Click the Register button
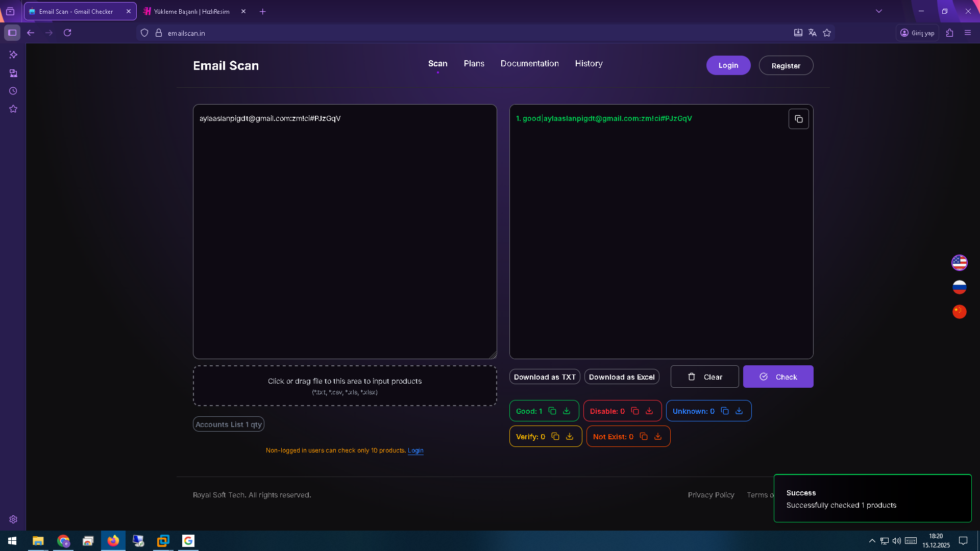This screenshot has height=551, width=980. (786, 65)
